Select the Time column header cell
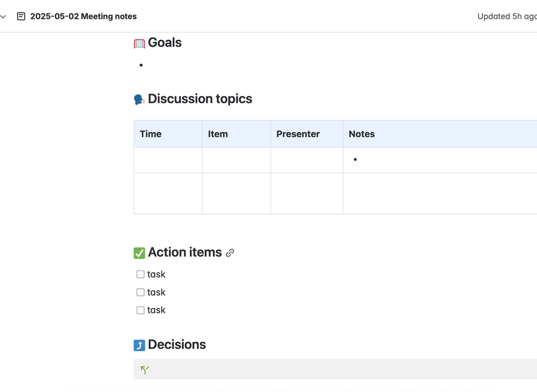Image resolution: width=537 pixels, height=392 pixels. (168, 134)
